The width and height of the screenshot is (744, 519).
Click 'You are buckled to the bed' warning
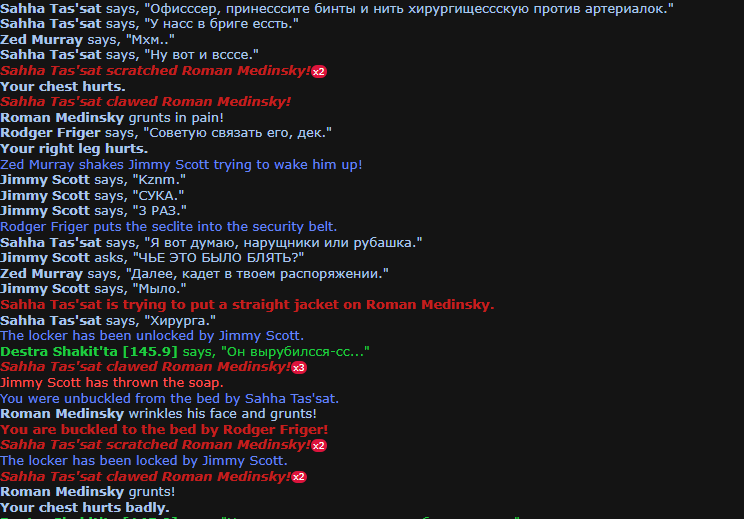(164, 429)
